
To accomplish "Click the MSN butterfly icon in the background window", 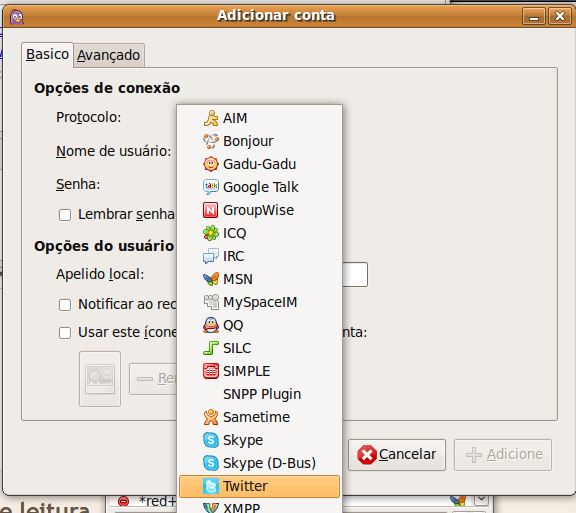I will click(458, 501).
